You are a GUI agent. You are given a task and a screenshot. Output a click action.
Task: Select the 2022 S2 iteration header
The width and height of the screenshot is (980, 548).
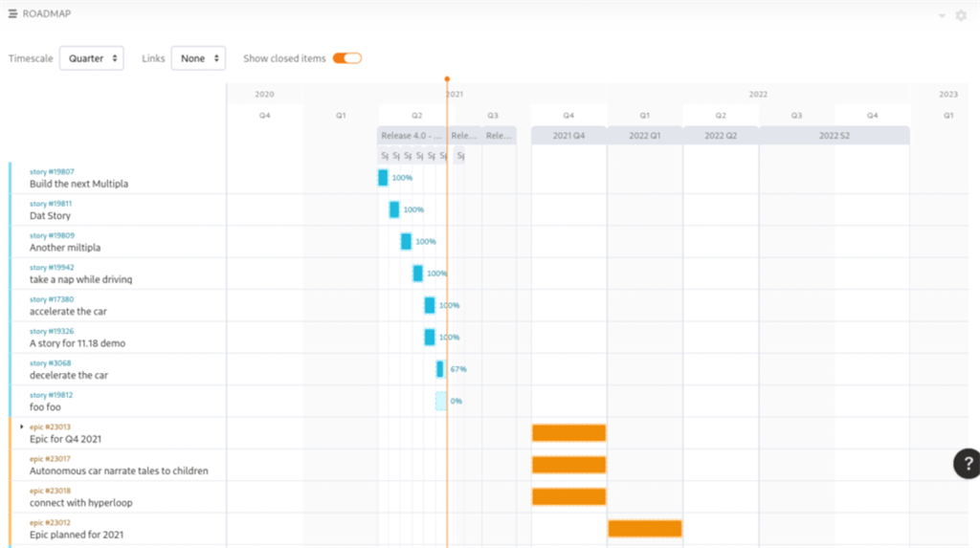click(834, 136)
